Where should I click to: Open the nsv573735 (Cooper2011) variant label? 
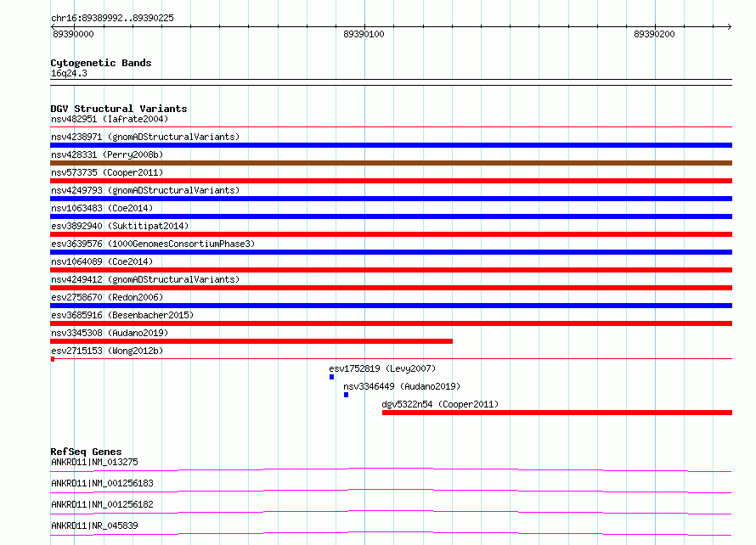tap(107, 172)
